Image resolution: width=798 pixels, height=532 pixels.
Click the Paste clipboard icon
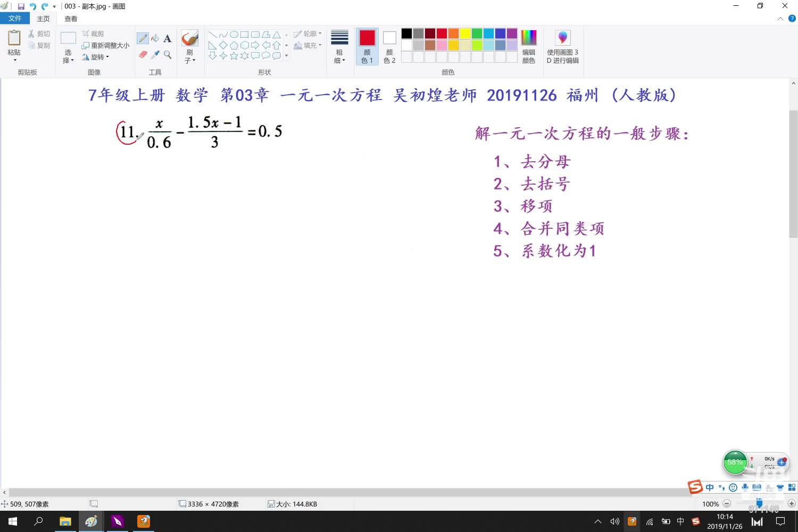[x=14, y=38]
